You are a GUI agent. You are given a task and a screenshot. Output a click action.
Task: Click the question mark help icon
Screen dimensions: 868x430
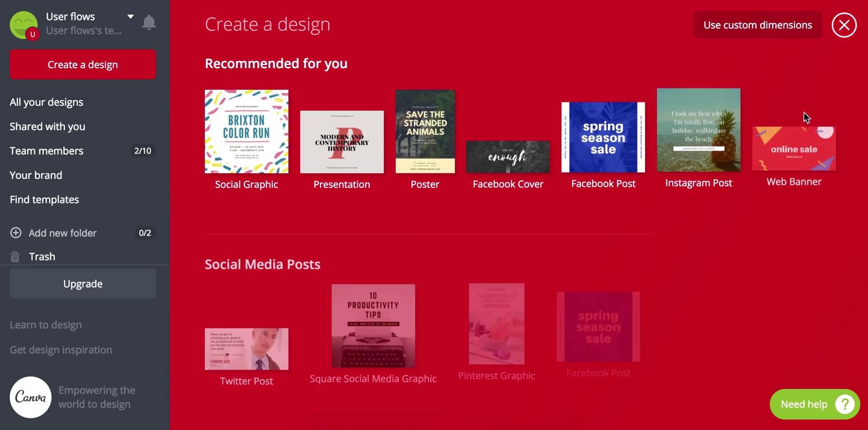844,404
